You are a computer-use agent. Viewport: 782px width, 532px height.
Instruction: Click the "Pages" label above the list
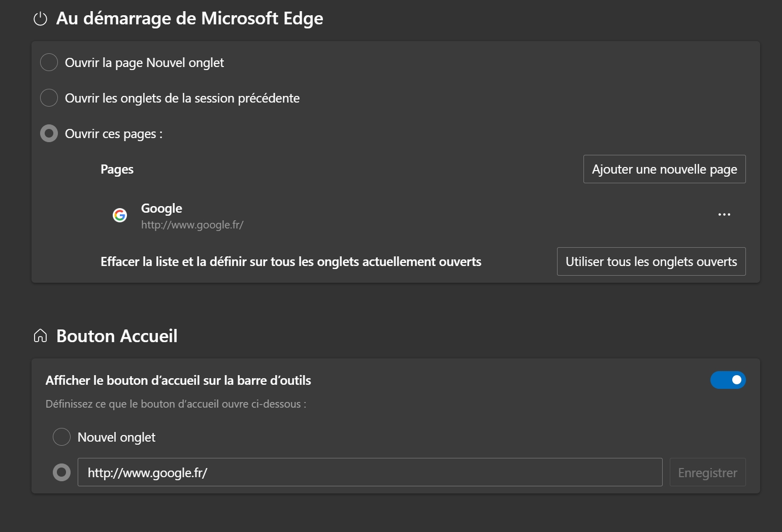[117, 170]
